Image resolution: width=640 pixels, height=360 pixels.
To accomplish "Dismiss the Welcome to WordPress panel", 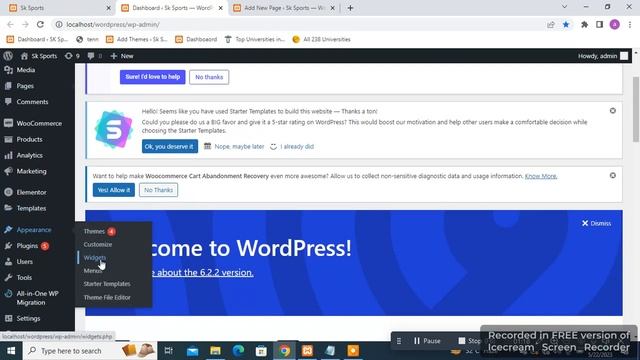I will click(596, 223).
